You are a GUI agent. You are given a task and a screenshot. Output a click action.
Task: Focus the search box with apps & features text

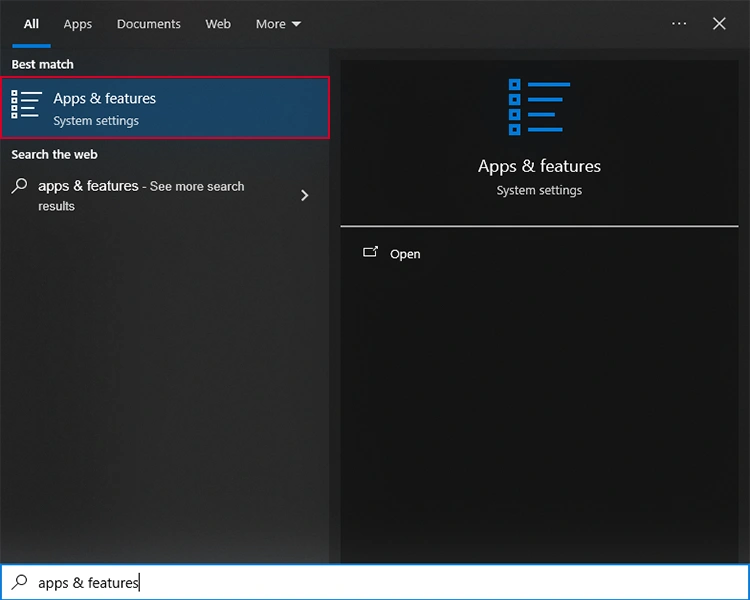click(375, 582)
